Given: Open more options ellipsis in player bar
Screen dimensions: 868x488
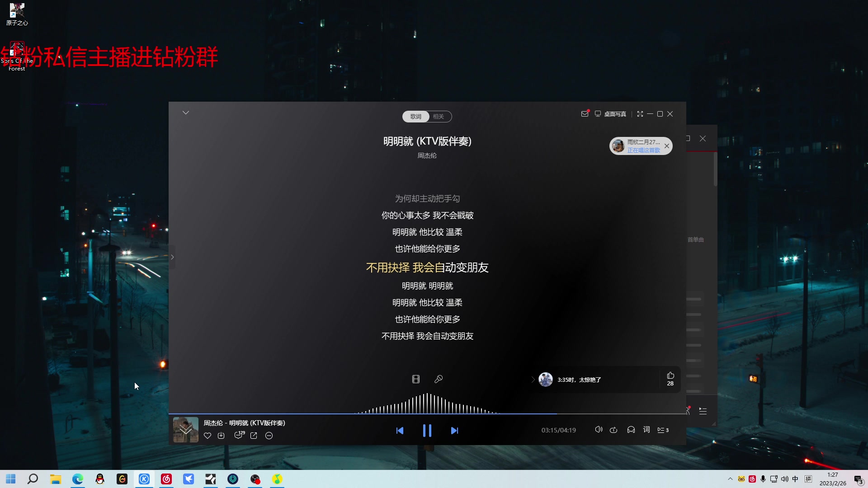Looking at the screenshot, I should click(x=269, y=436).
